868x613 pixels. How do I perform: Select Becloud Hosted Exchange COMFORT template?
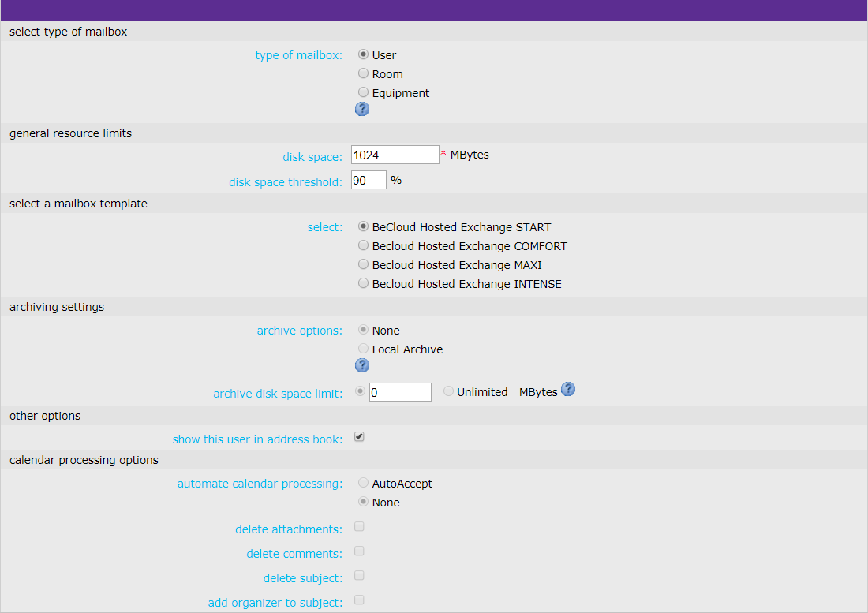(363, 245)
